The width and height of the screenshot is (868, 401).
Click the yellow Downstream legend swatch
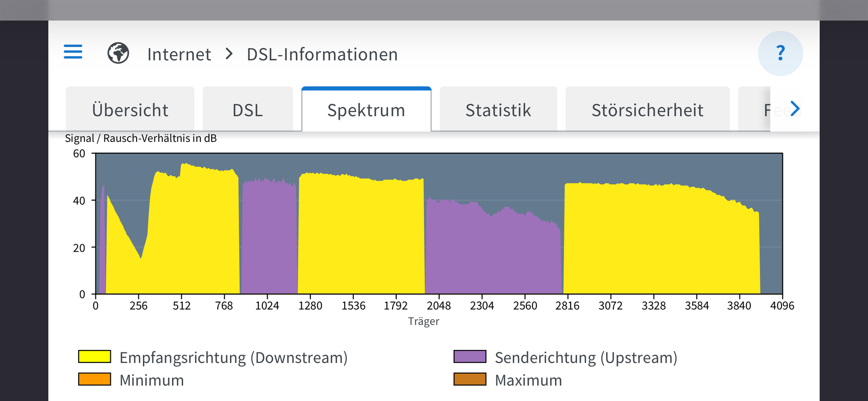click(95, 357)
